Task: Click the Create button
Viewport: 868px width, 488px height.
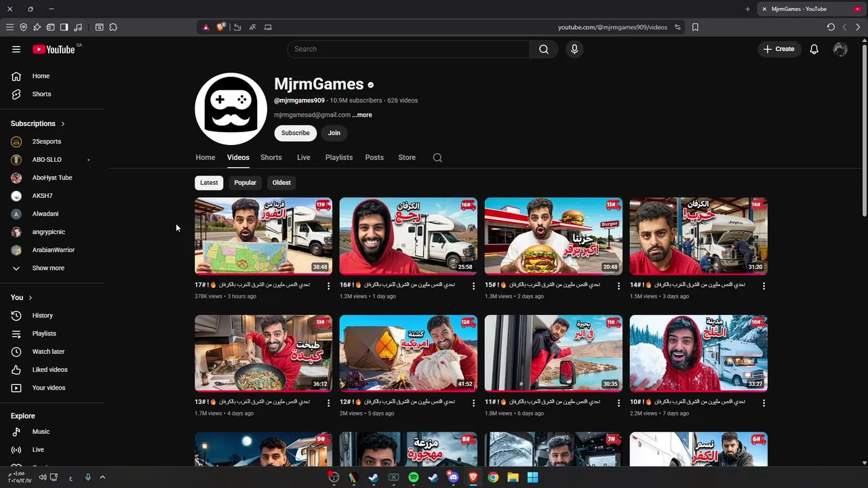Action: point(778,49)
